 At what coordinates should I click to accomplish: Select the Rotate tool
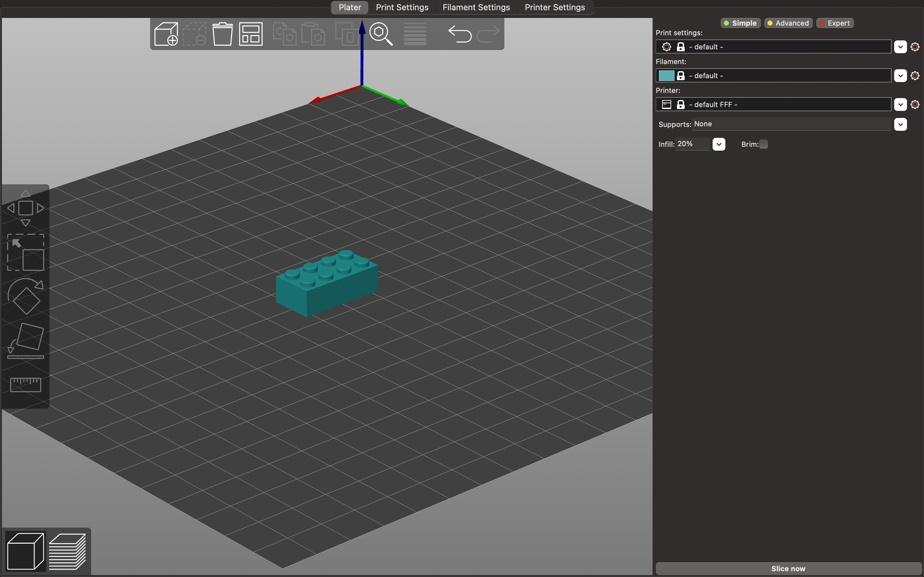click(x=26, y=297)
